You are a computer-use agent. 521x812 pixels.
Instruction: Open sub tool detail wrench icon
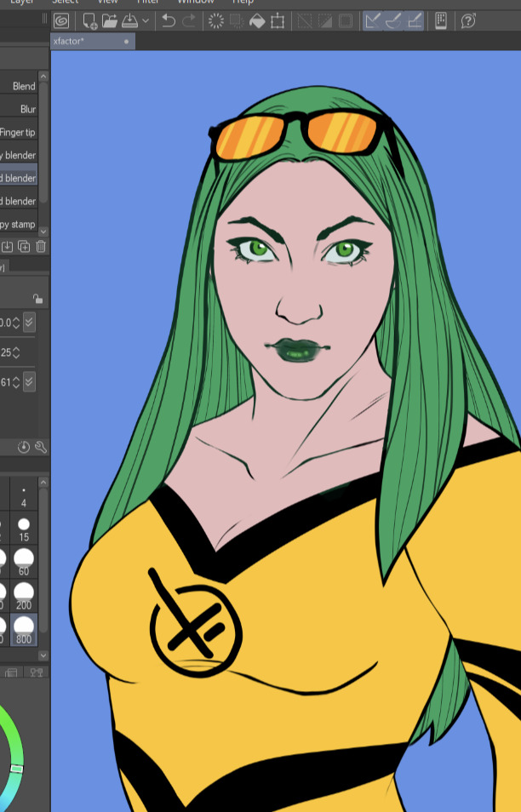pyautogui.click(x=41, y=447)
